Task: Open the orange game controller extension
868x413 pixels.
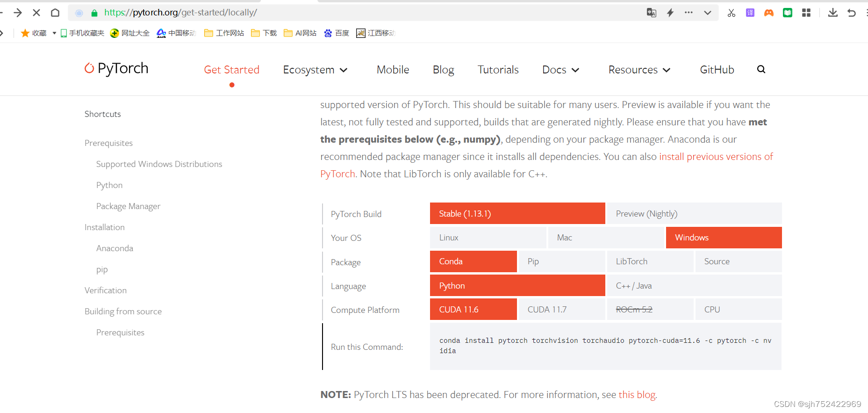Action: (x=769, y=13)
